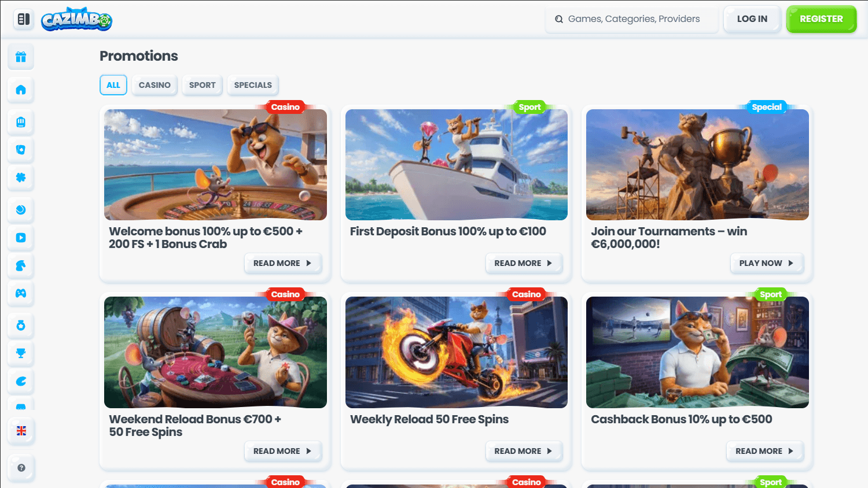Open the Cazimbo logo home link
Image resolution: width=868 pixels, height=488 pixels.
(x=76, y=19)
